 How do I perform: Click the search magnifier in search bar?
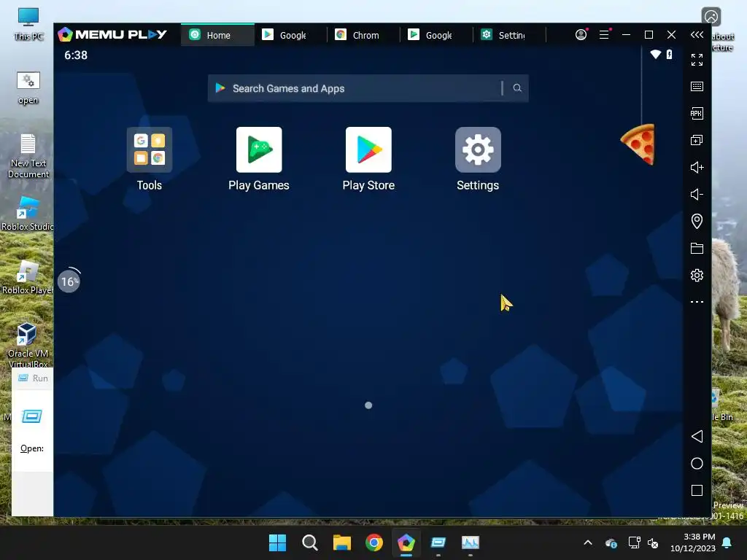[517, 88]
